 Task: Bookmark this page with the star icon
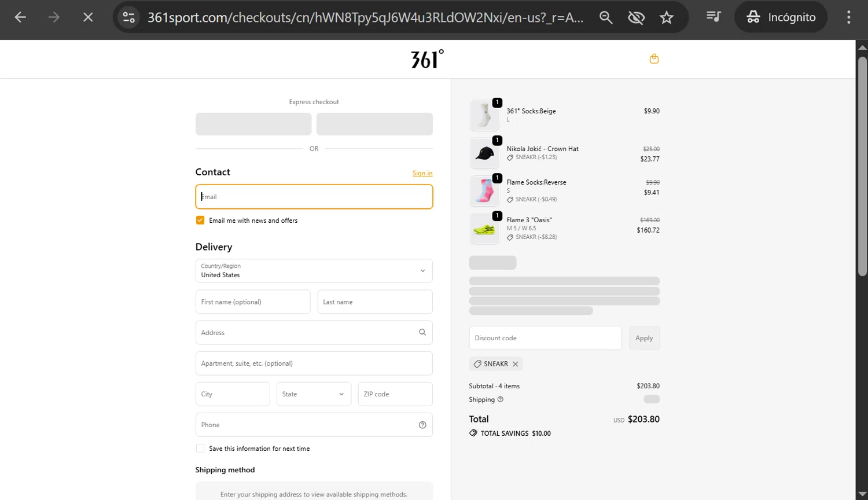(667, 17)
